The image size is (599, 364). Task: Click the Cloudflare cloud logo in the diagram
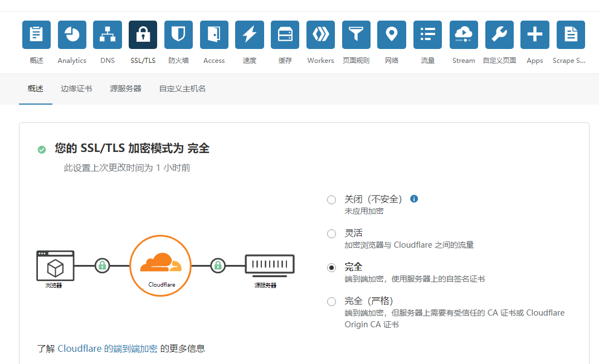click(160, 263)
